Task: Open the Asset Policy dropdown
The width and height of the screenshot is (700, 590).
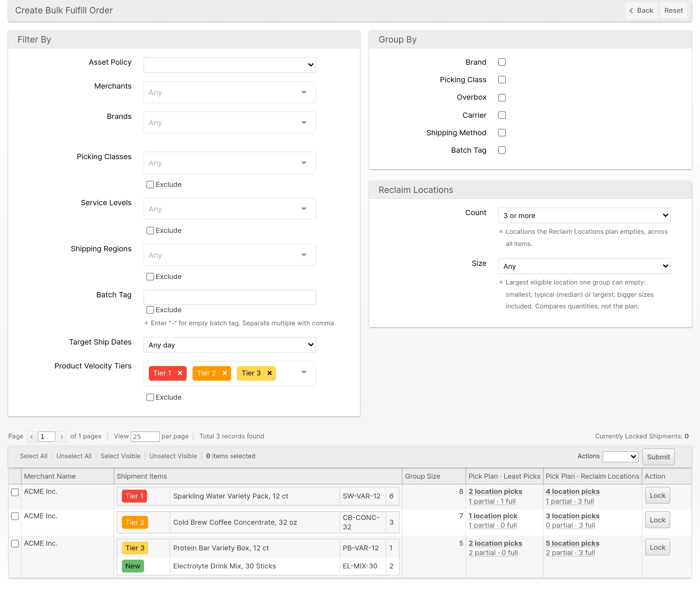Action: [x=230, y=65]
